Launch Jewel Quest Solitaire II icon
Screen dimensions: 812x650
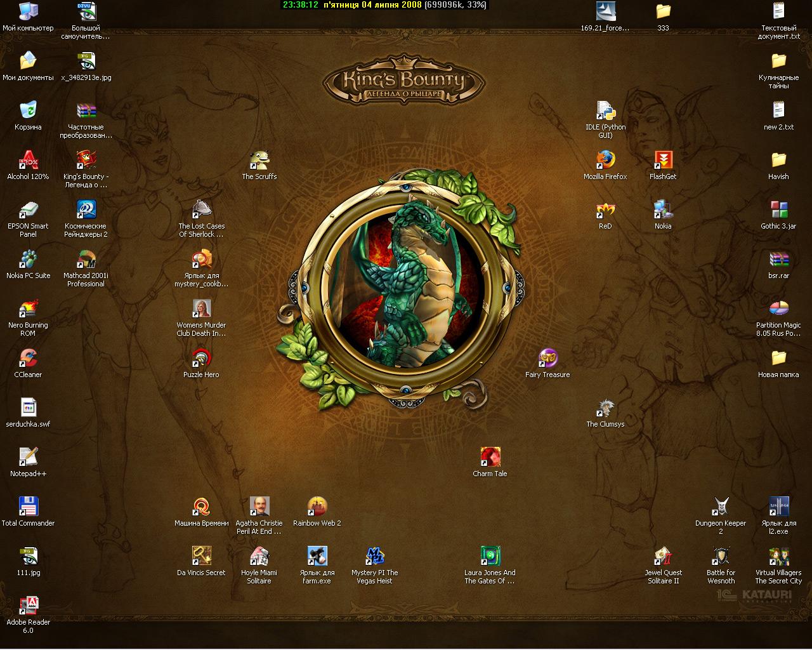pyautogui.click(x=663, y=555)
